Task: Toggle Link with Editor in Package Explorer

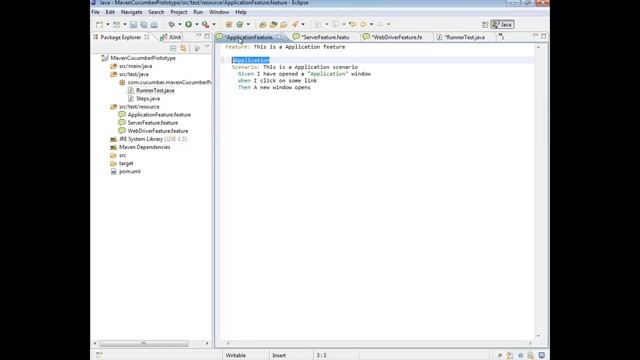Action: [183, 49]
